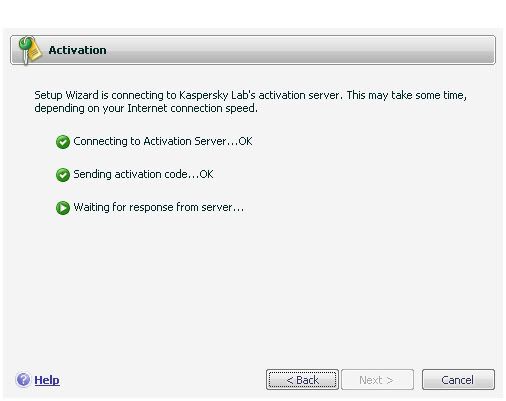
Task: Click the Setup Wizard is connecting description paragraph
Action: coord(251,102)
